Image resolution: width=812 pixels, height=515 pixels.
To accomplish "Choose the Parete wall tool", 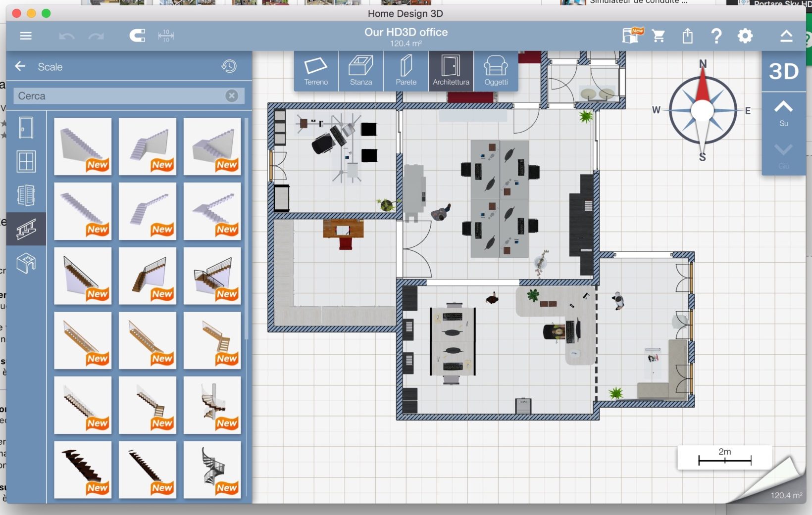I will [406, 71].
